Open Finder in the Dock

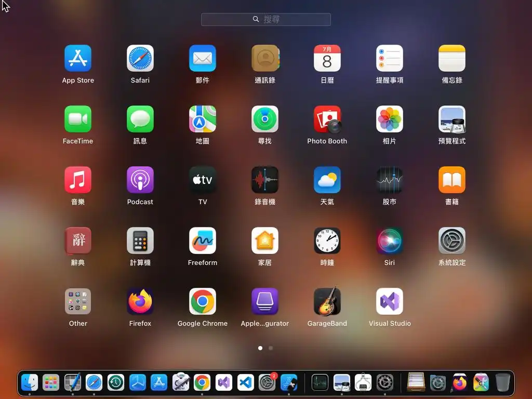pos(30,382)
